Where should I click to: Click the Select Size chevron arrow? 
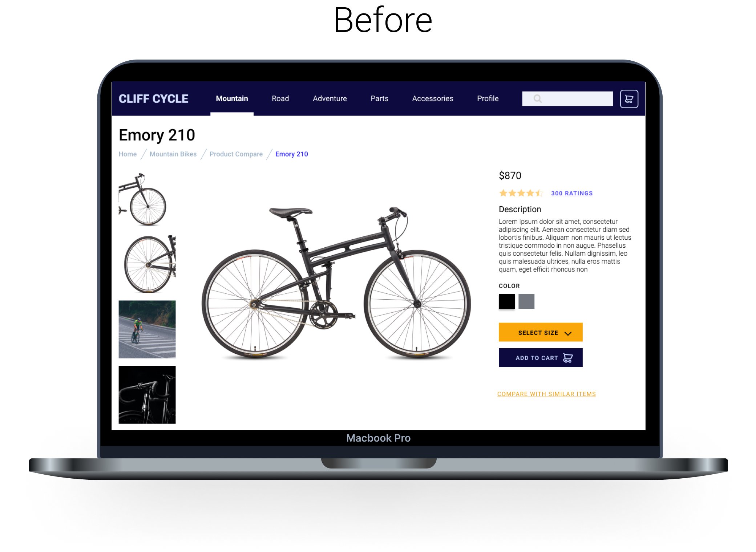point(568,333)
